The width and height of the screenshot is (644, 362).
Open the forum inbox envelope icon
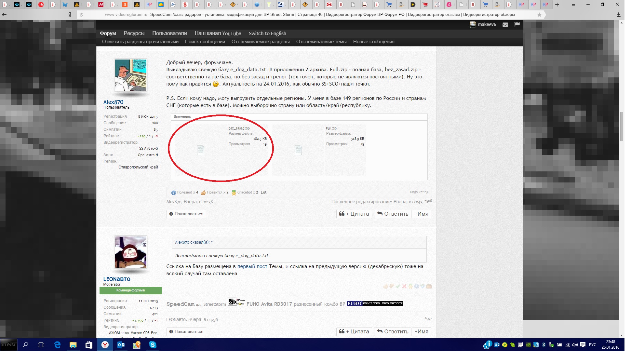505,24
